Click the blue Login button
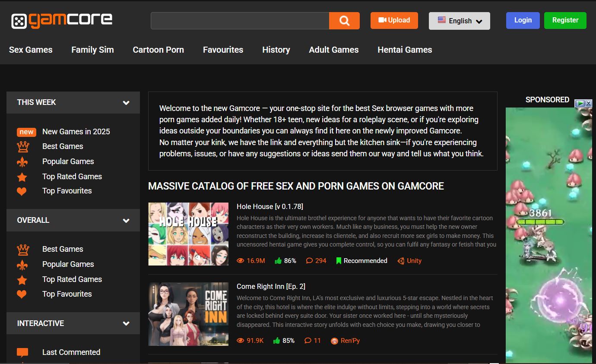 523,20
